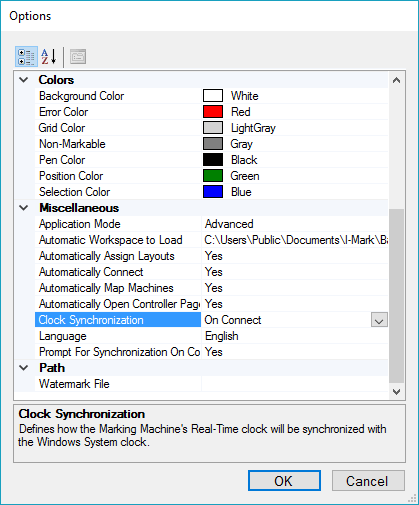The width and height of the screenshot is (419, 505).
Task: Sort properties alphabetically with A-Z icon
Action: [x=49, y=56]
